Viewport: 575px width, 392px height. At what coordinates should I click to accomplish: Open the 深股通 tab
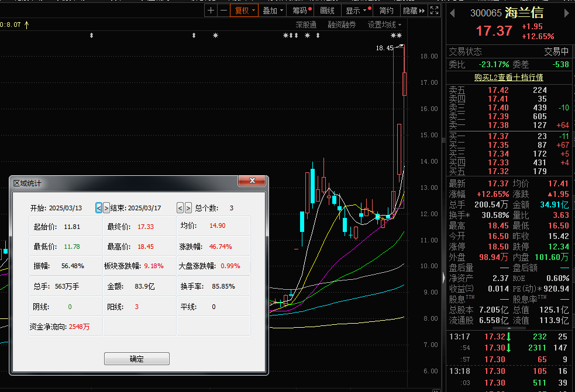point(306,25)
